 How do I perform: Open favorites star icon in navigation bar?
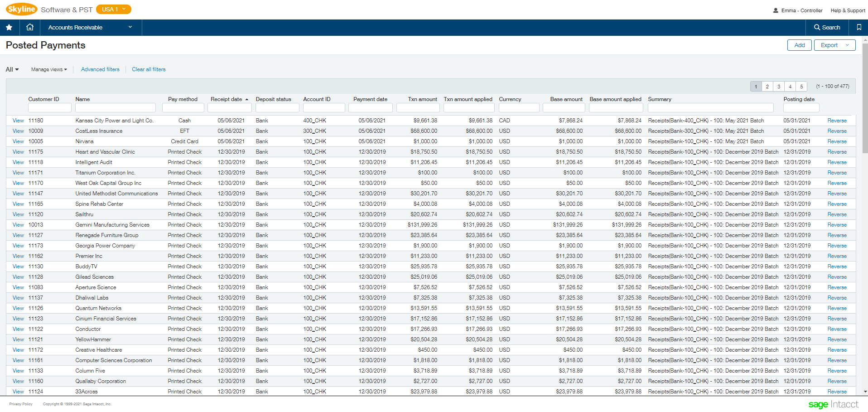tap(9, 27)
